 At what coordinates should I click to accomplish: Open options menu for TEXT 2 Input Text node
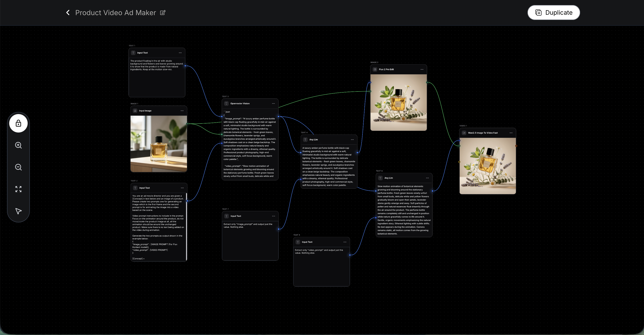[182, 188]
